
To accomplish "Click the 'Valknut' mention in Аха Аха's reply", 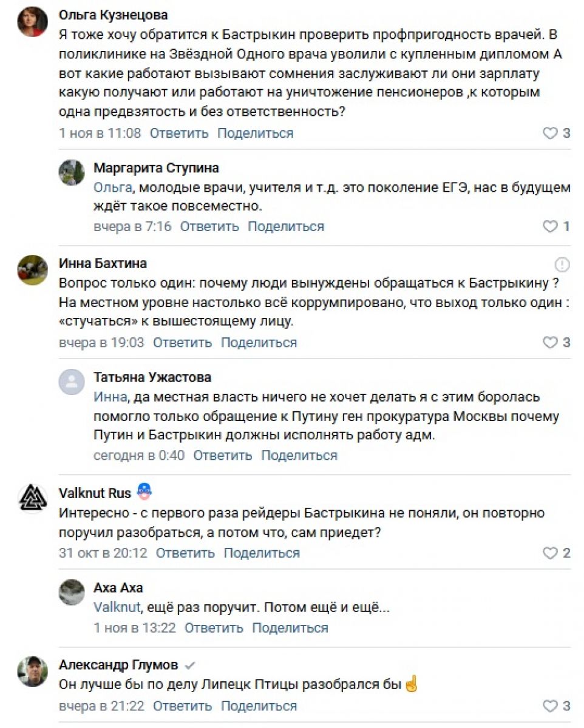I will point(117,606).
